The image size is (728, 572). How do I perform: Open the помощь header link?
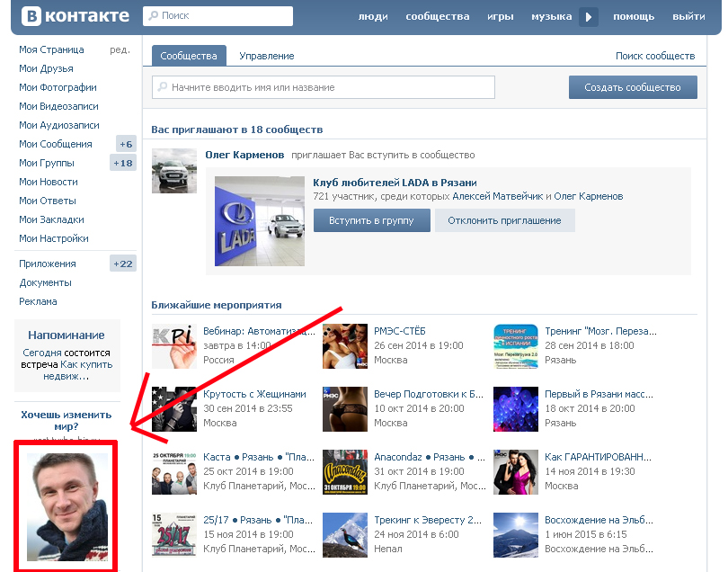(634, 17)
